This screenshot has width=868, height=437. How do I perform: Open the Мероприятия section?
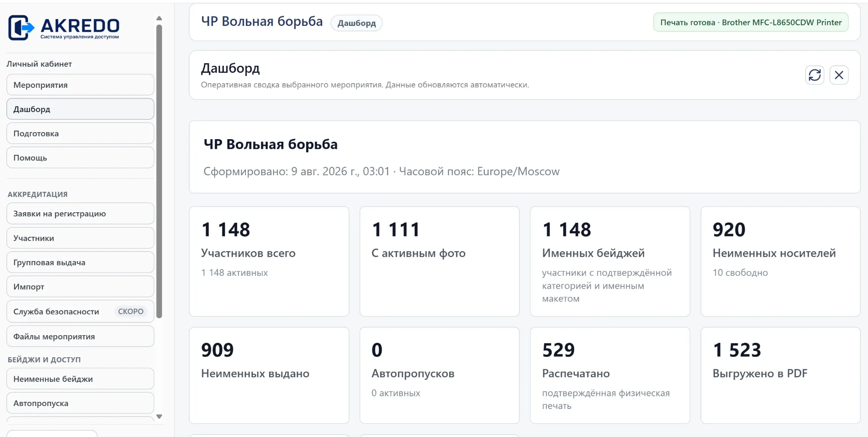pyautogui.click(x=80, y=85)
